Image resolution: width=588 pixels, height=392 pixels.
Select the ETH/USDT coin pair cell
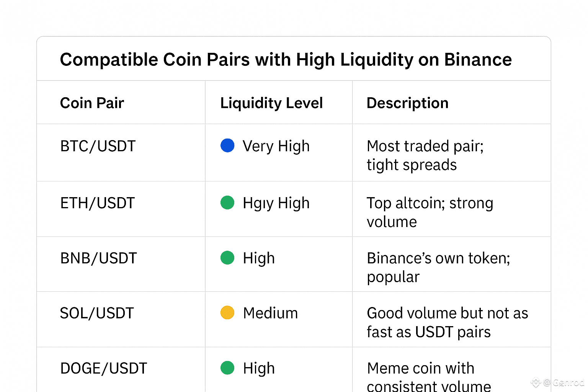(98, 203)
